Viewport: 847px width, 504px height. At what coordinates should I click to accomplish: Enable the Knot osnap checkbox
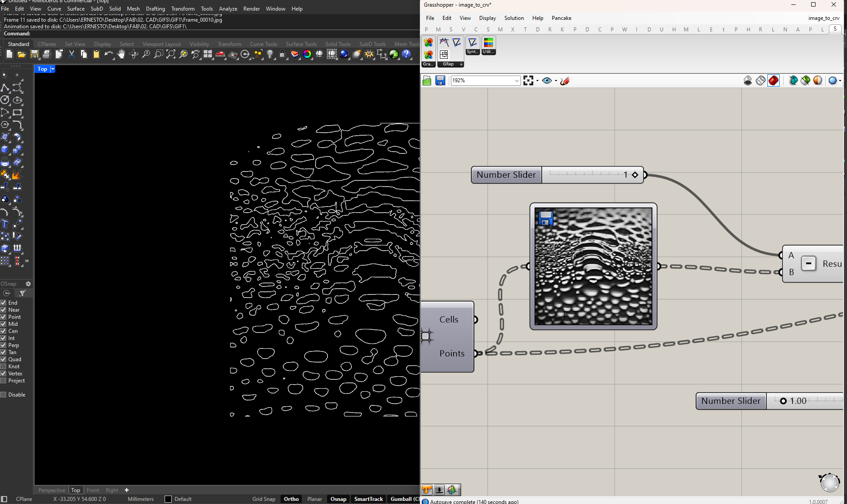point(3,367)
